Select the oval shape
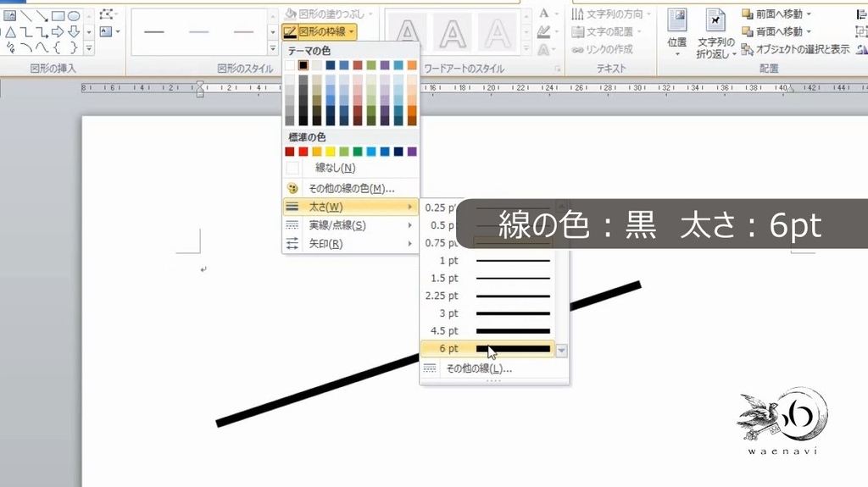Image resolution: width=868 pixels, height=487 pixels. (x=74, y=15)
